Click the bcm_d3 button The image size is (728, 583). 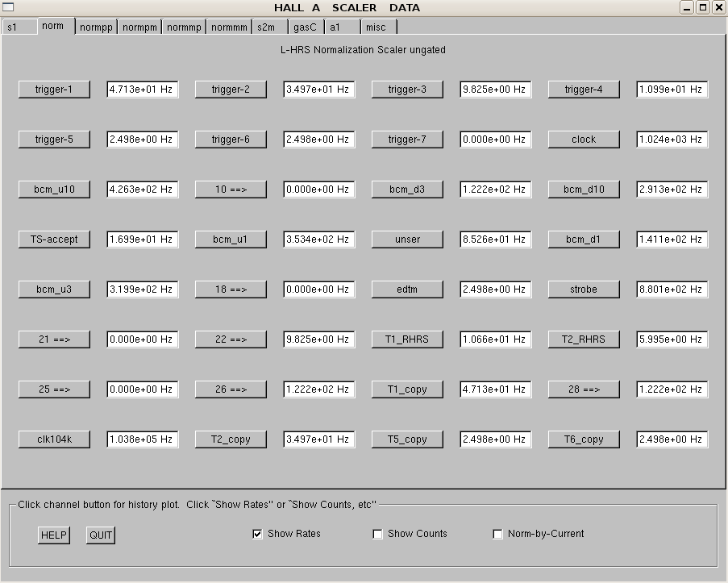click(407, 189)
